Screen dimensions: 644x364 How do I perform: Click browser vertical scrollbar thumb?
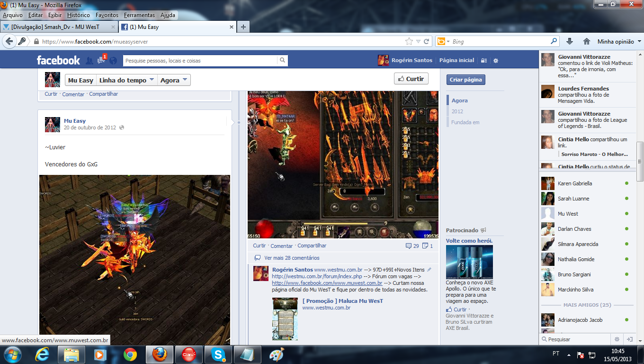640,161
